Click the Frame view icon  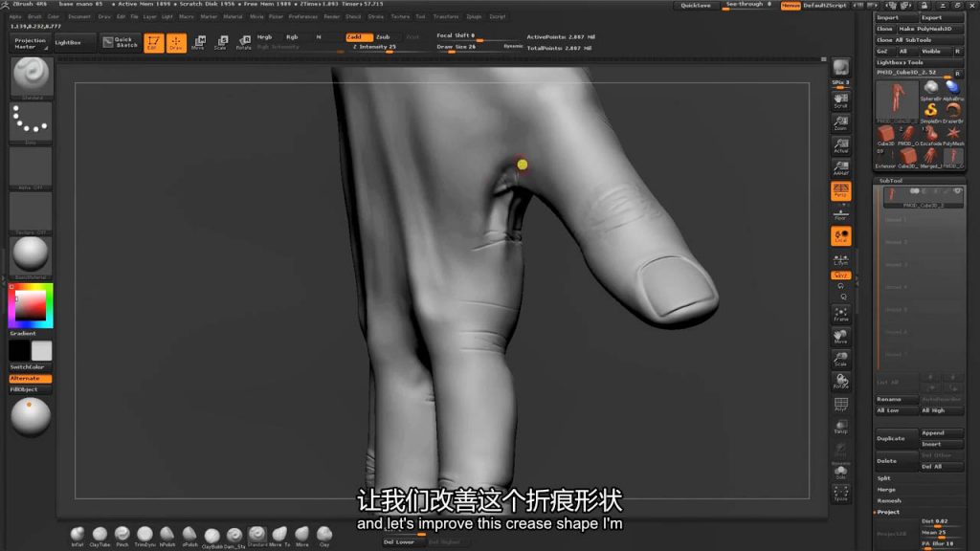pyautogui.click(x=840, y=314)
